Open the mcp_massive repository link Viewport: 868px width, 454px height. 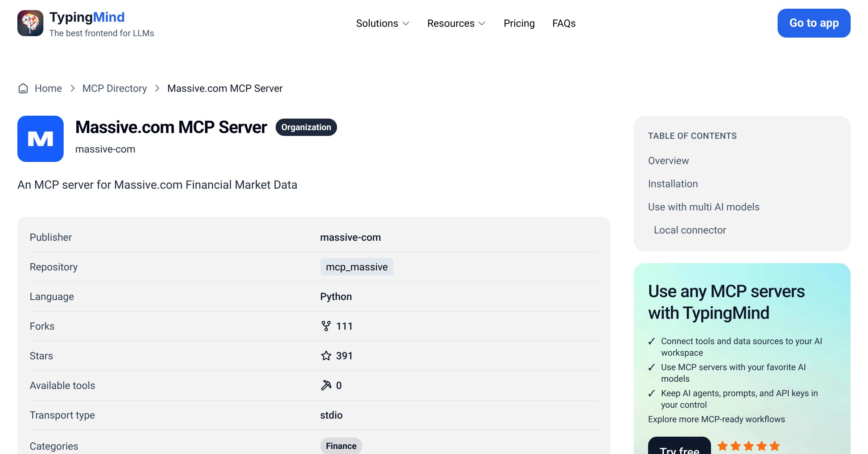(357, 267)
